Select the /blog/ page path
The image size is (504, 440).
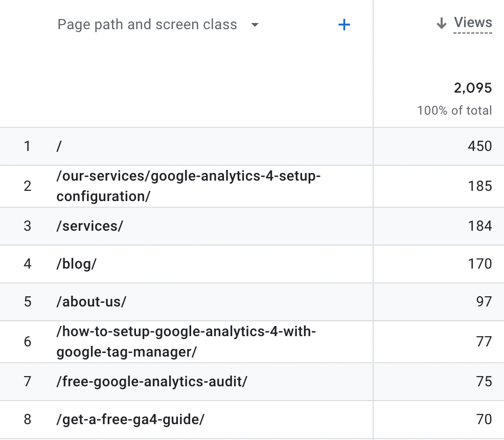pos(77,264)
